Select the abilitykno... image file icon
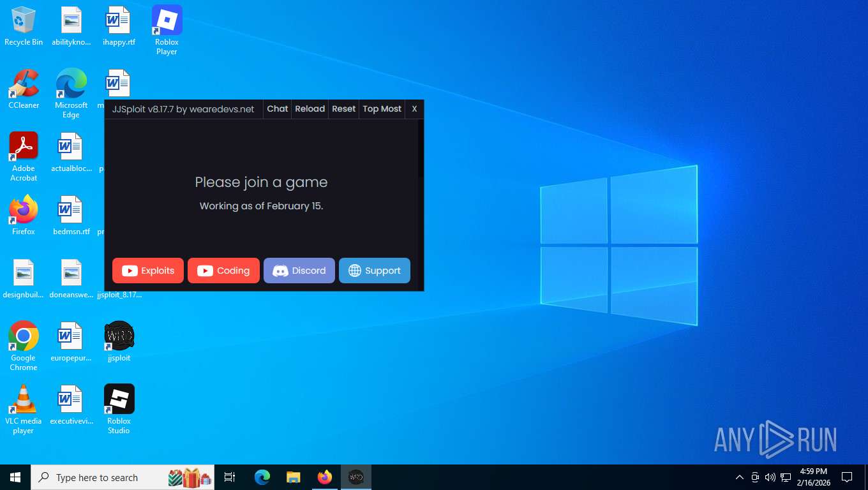The image size is (868, 490). click(x=71, y=27)
